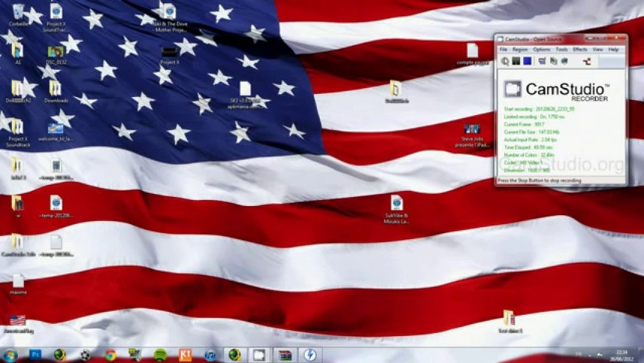Select the Project X SoundTrack file icon
The image size is (644, 363).
pos(56,18)
